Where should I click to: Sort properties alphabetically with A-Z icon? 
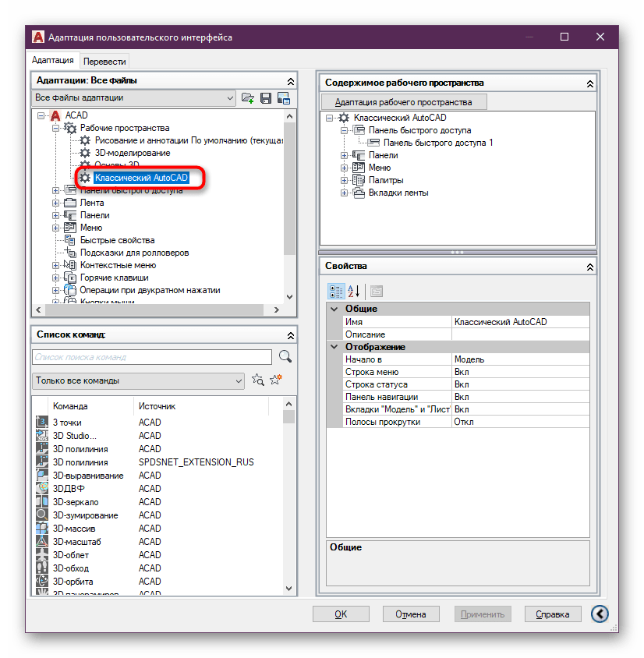point(354,291)
